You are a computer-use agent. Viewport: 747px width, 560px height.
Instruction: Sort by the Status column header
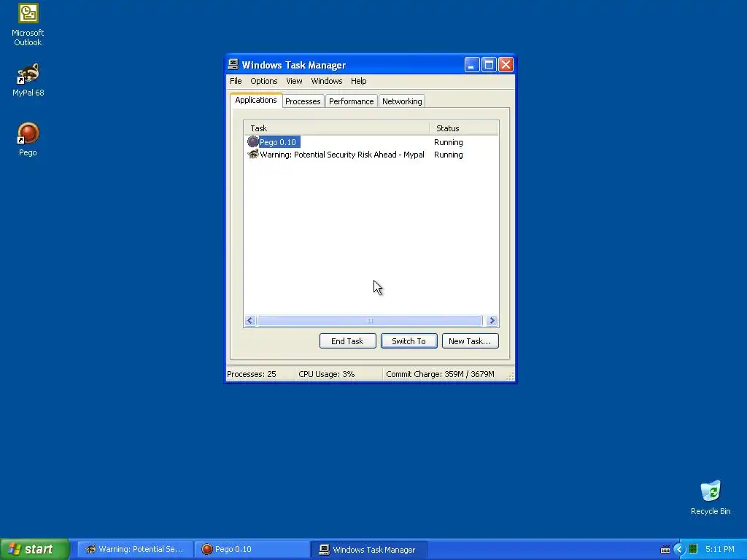(464, 128)
